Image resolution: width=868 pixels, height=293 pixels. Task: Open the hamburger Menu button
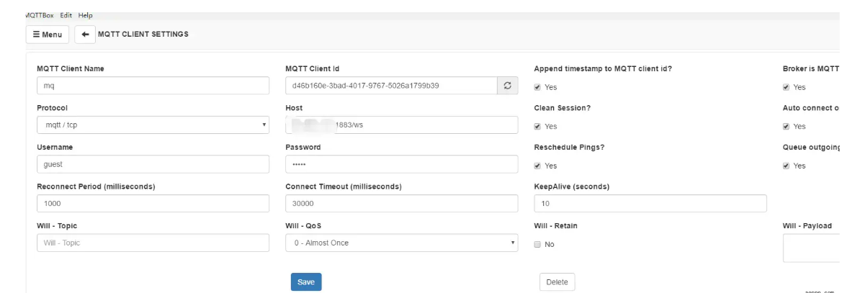tap(47, 35)
